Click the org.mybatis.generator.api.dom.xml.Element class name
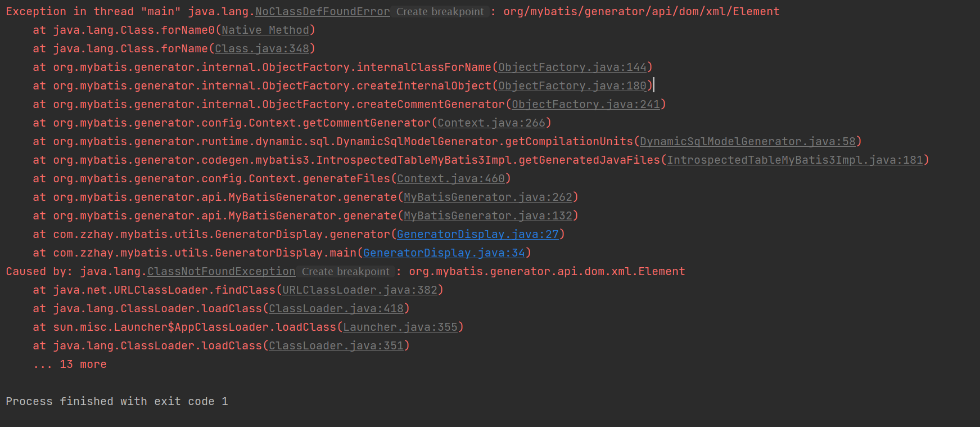Screen dimensions: 980x427 pyautogui.click(x=547, y=271)
